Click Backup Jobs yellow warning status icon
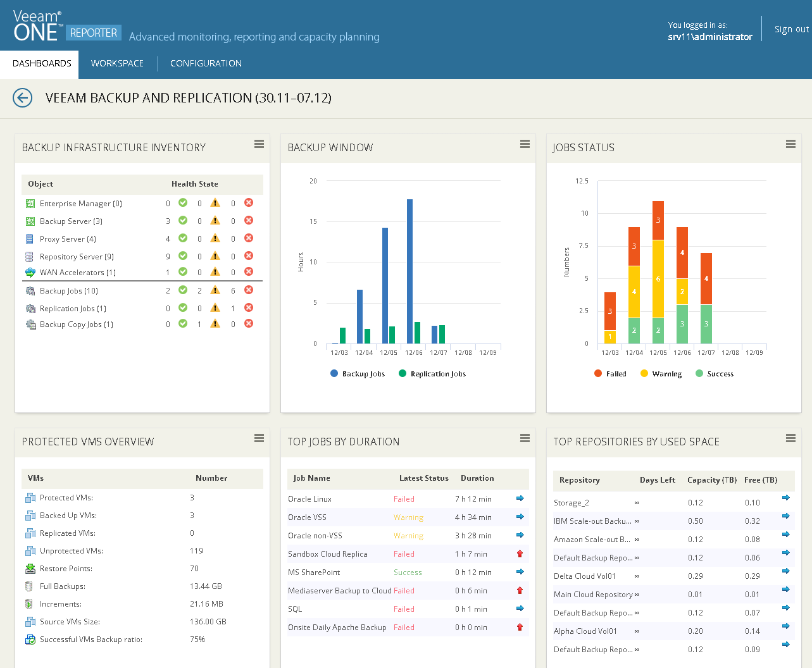This screenshot has width=812, height=668. (215, 290)
